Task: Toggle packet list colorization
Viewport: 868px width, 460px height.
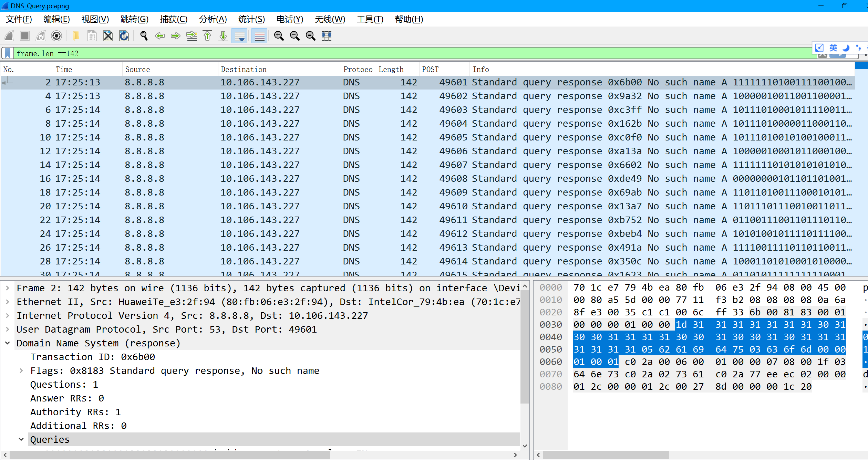Action: pos(259,36)
